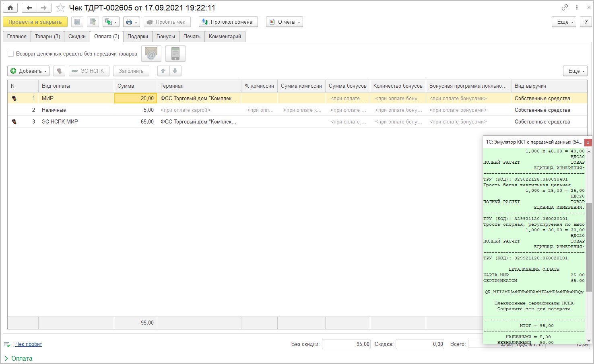Add document to favorites with star
Image resolution: width=594 pixels, height=364 pixels.
coord(60,8)
